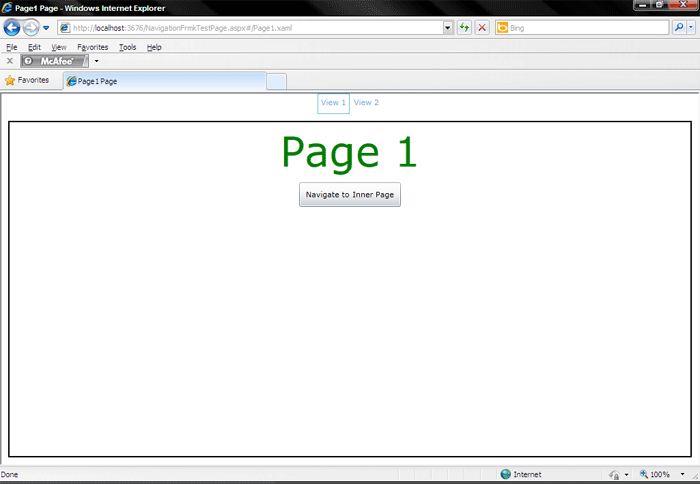Viewport: 700px width, 484px height.
Task: Open the Tools menu
Action: tap(127, 47)
